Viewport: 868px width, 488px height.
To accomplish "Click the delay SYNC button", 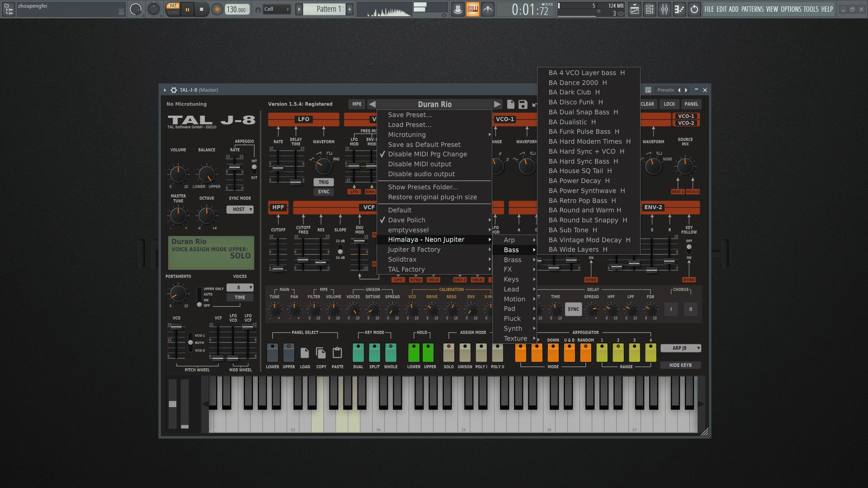I will [573, 309].
